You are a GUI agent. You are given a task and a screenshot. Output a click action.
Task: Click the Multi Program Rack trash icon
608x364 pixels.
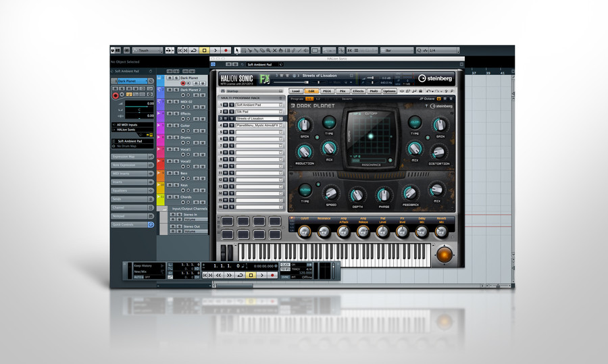281,98
